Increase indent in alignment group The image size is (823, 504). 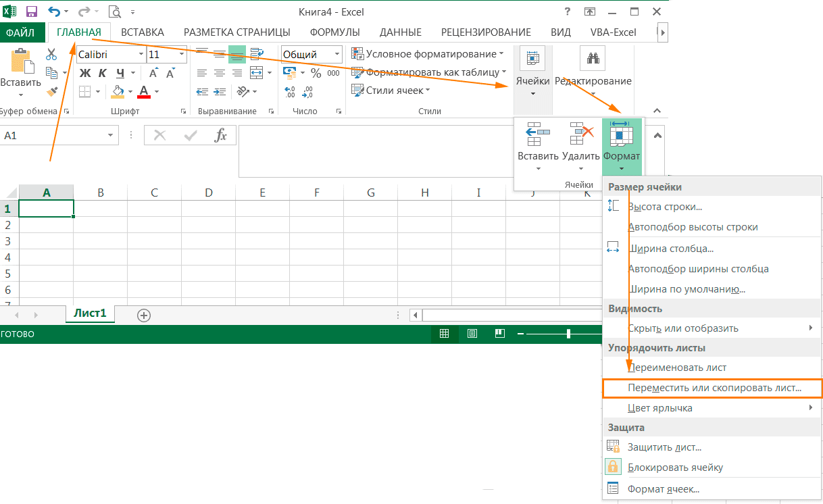pyautogui.click(x=219, y=91)
